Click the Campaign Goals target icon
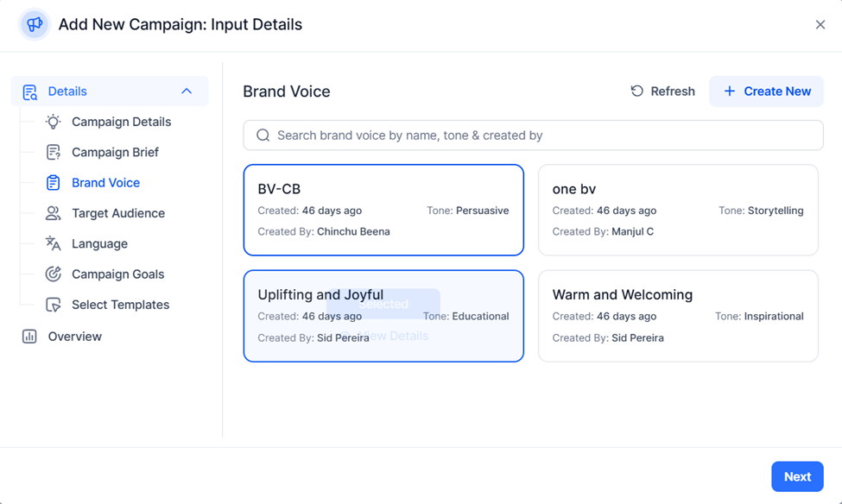Screen dimensions: 842x504 53,274
